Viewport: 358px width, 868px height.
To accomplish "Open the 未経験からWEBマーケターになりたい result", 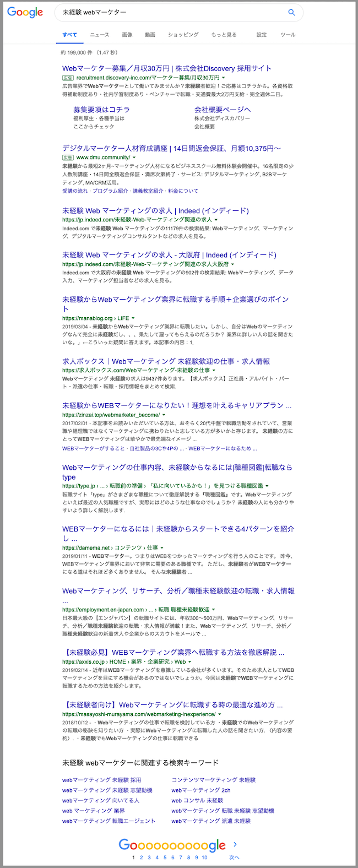I will [177, 405].
